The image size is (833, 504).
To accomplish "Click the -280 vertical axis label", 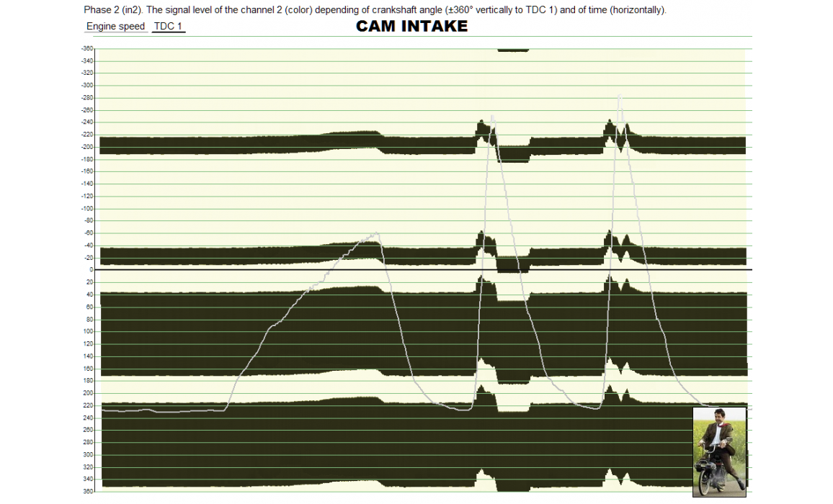I will (x=87, y=97).
